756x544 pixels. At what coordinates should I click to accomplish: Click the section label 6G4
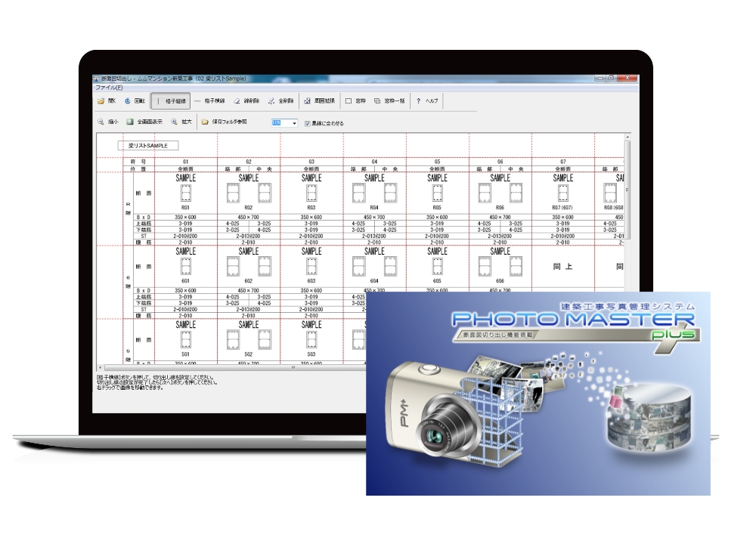pyautogui.click(x=375, y=281)
